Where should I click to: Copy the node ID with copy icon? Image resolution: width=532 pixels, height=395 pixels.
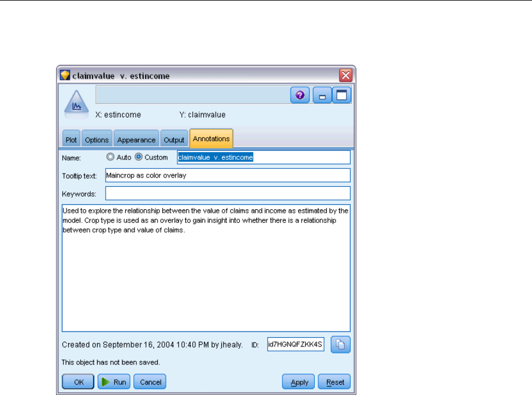(340, 345)
